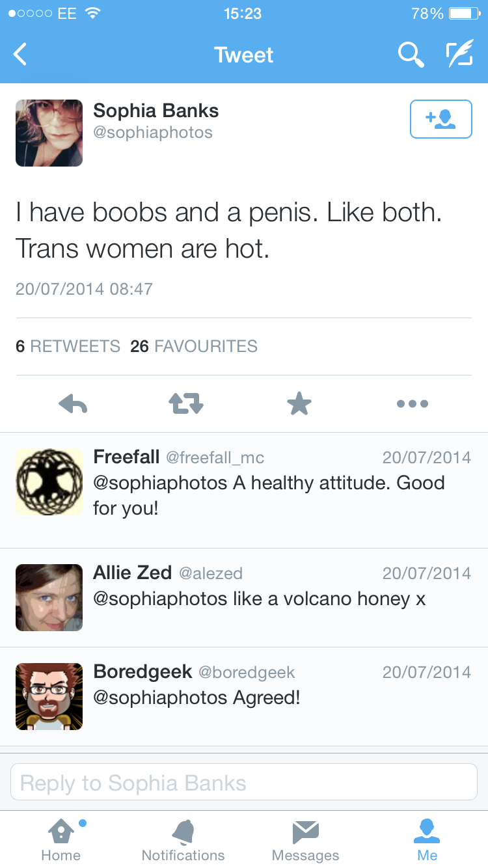The image size is (488, 868).
Task: Favourite the tweet with star icon
Action: (299, 404)
